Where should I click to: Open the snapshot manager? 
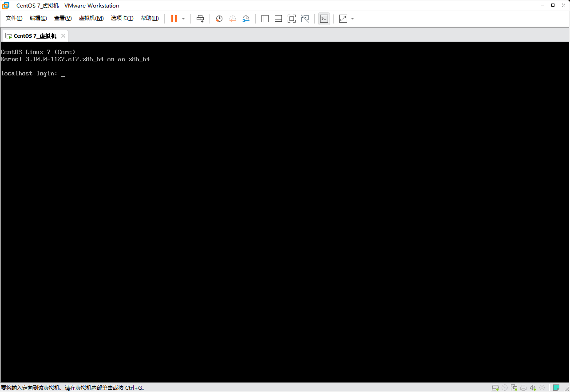(246, 19)
